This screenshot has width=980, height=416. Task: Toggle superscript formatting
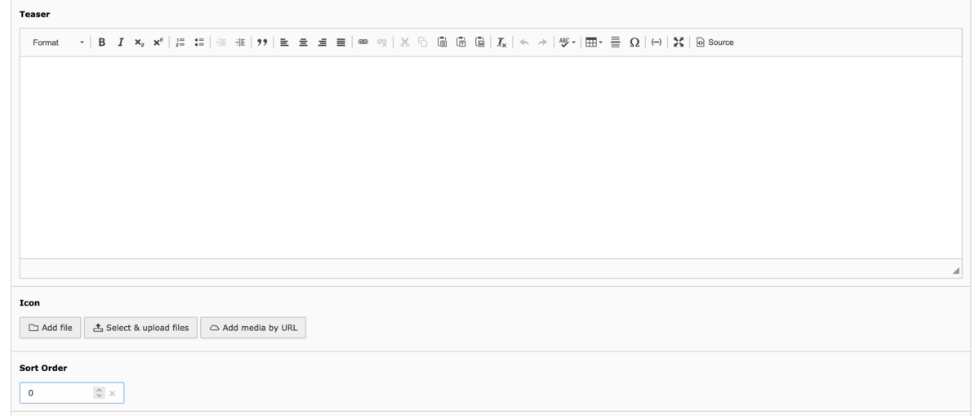[158, 42]
